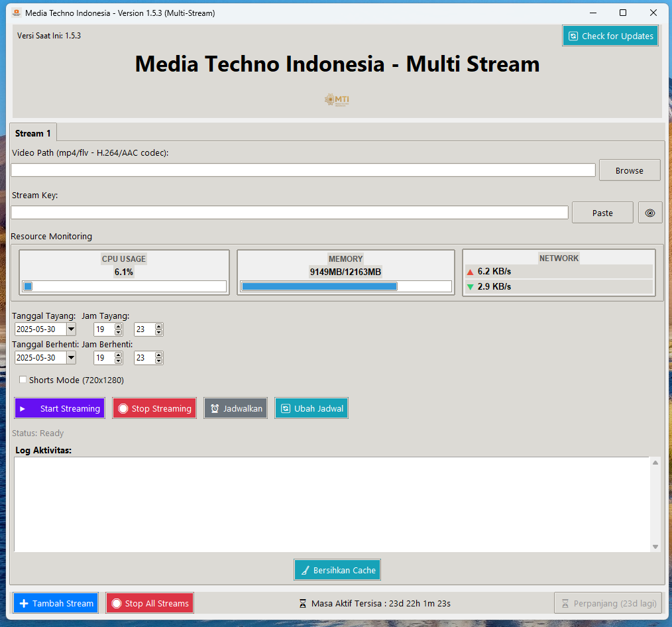The height and width of the screenshot is (627, 672).
Task: Click the Jam Berhenti hour field
Action: tap(104, 357)
